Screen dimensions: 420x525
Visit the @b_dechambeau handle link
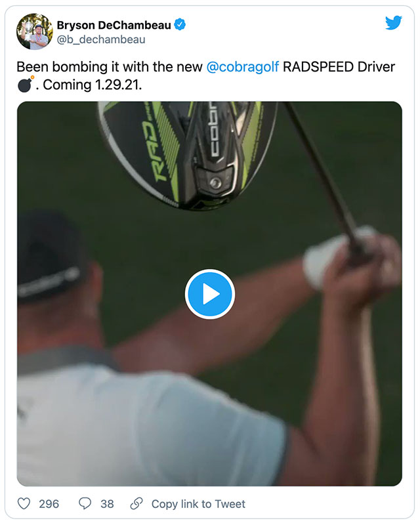click(101, 39)
